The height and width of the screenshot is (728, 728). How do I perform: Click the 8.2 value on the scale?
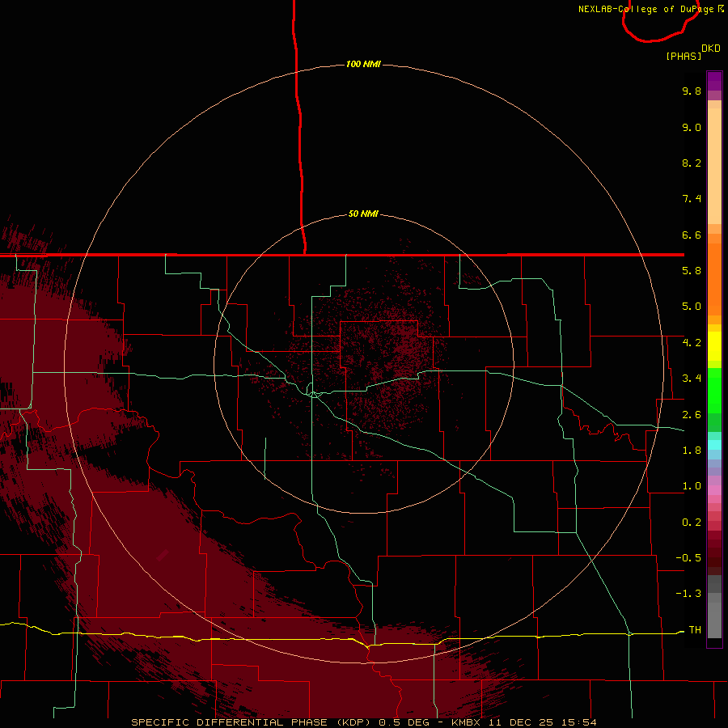(x=692, y=163)
